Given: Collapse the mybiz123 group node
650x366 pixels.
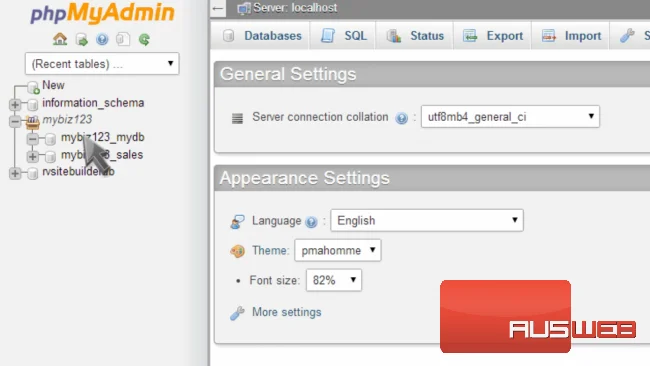Looking at the screenshot, I should click(x=15, y=121).
